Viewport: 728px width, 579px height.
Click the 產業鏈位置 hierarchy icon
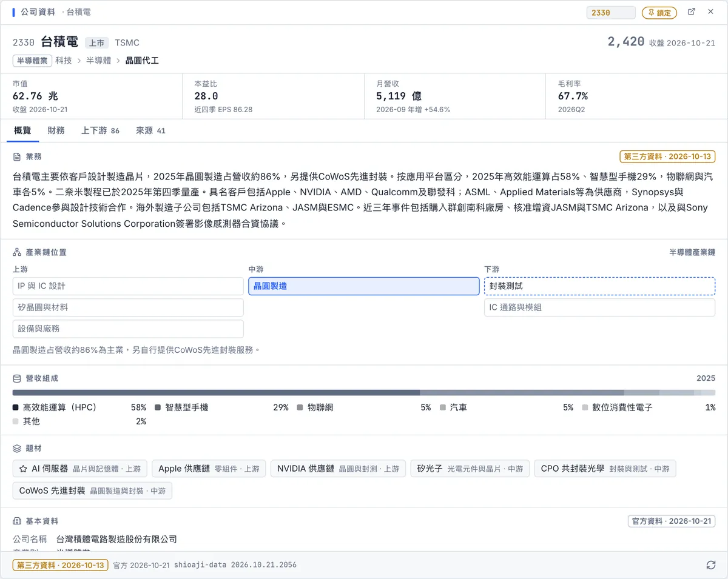pyautogui.click(x=17, y=252)
